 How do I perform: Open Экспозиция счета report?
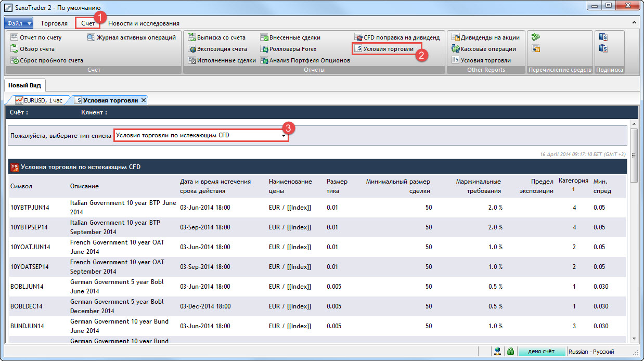tap(218, 49)
